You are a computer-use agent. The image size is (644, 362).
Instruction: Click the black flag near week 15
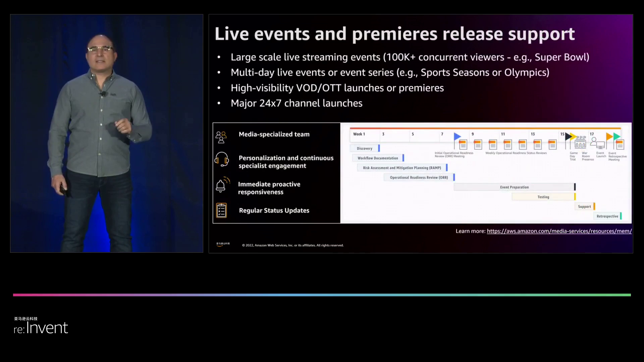tap(568, 136)
